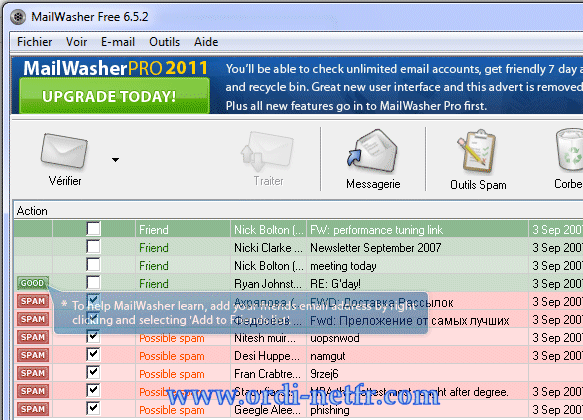Click SPAM badge on the 'after degree' row

click(x=33, y=391)
